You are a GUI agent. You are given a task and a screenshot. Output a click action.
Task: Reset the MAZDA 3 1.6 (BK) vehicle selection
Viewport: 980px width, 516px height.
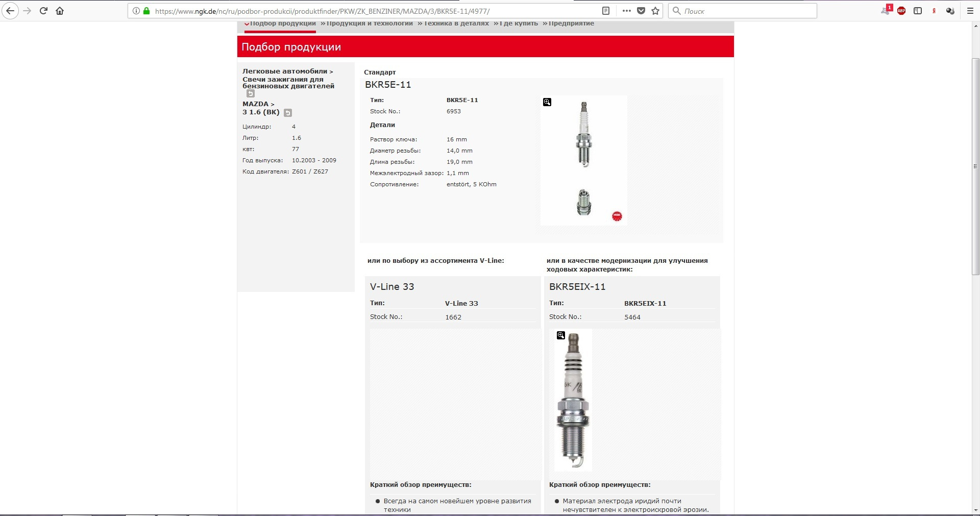point(288,113)
